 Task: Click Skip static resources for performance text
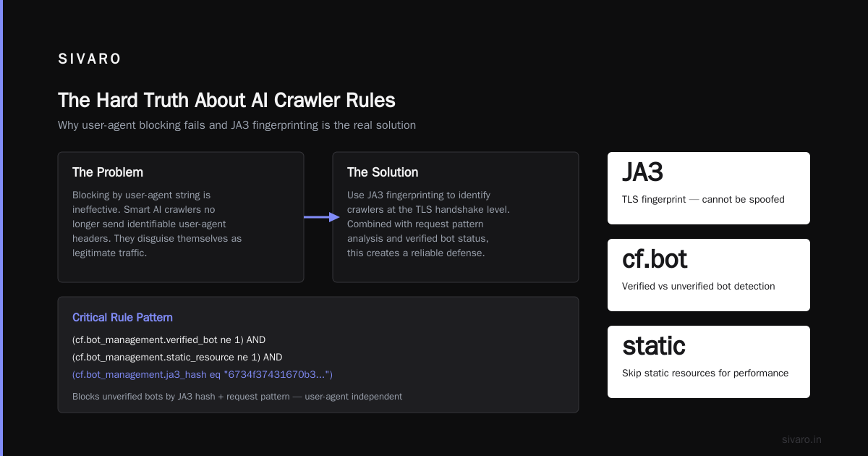(705, 373)
